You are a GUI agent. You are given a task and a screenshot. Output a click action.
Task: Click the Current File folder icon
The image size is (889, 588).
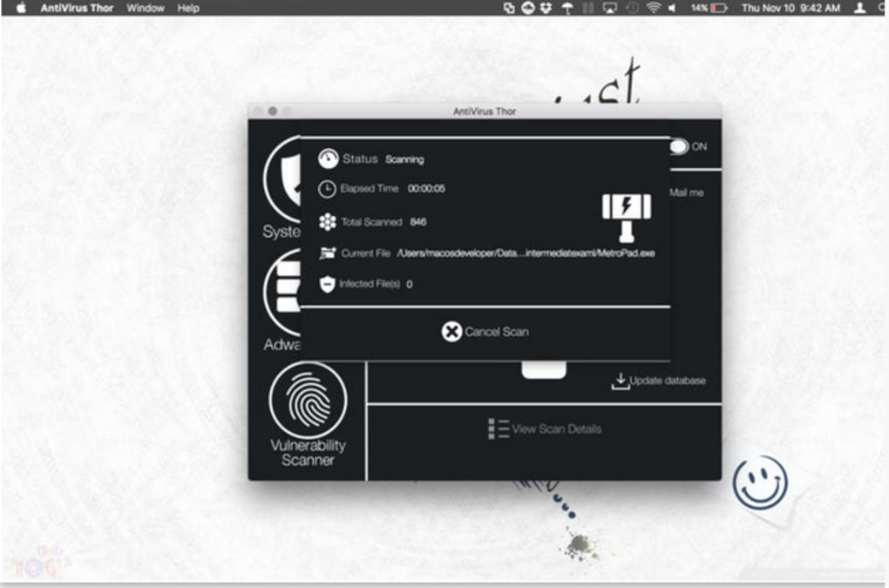click(x=327, y=253)
